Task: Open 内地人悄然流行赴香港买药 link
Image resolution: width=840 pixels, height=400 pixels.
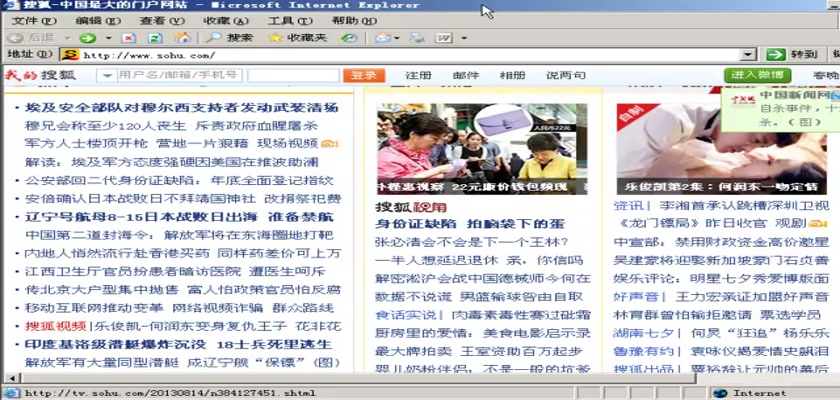Action: pos(116,253)
